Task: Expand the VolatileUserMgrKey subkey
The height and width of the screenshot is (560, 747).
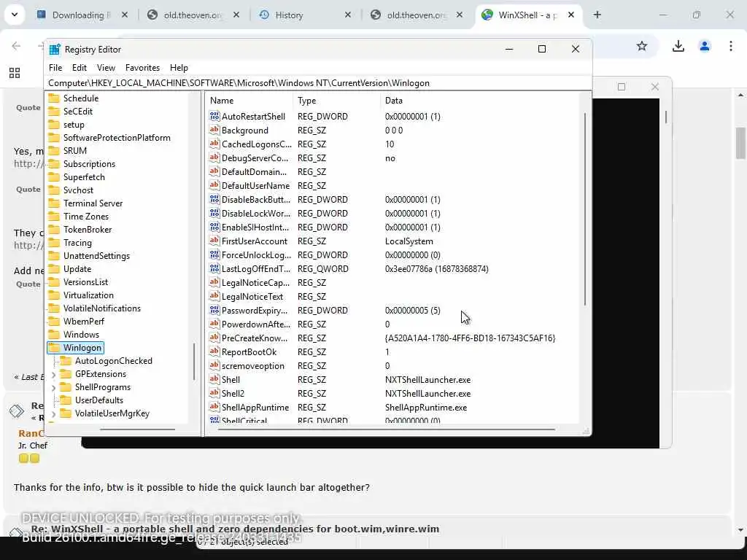Action: (x=53, y=414)
